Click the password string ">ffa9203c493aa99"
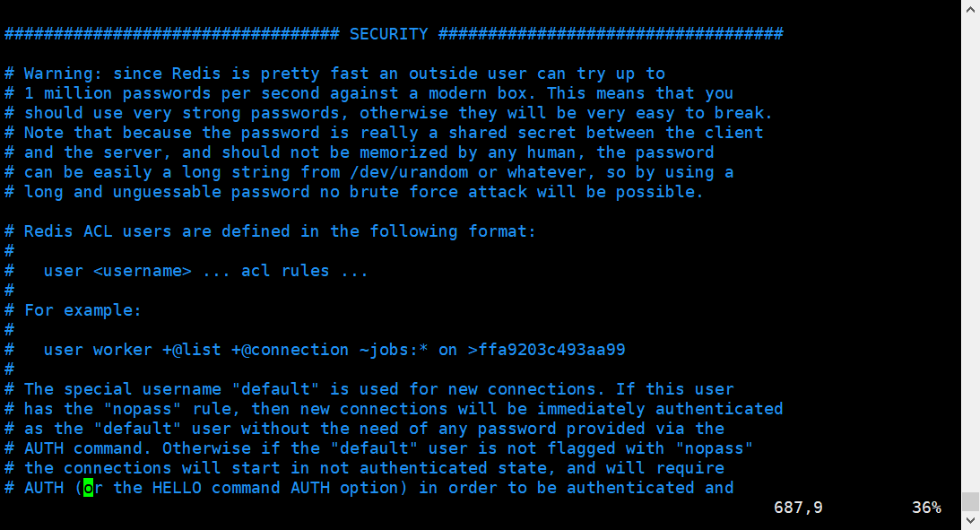This screenshot has height=530, width=980. coord(546,350)
